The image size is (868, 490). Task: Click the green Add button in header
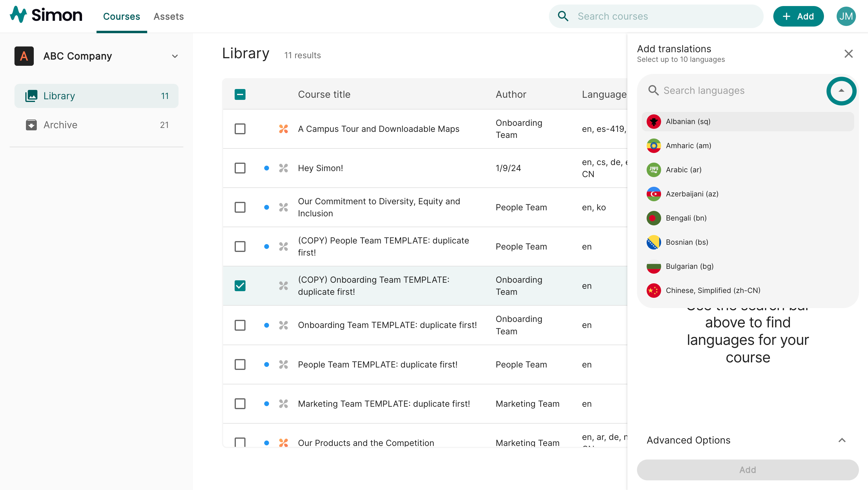[x=798, y=16]
